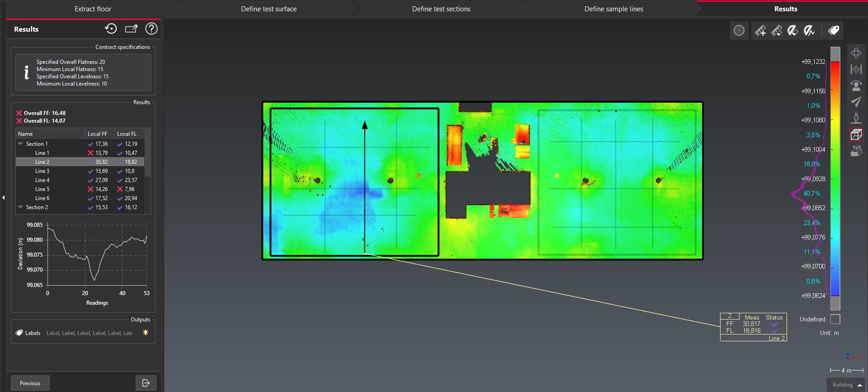The height and width of the screenshot is (392, 868).
Task: Click the export results icon in panel header
Action: (x=131, y=29)
